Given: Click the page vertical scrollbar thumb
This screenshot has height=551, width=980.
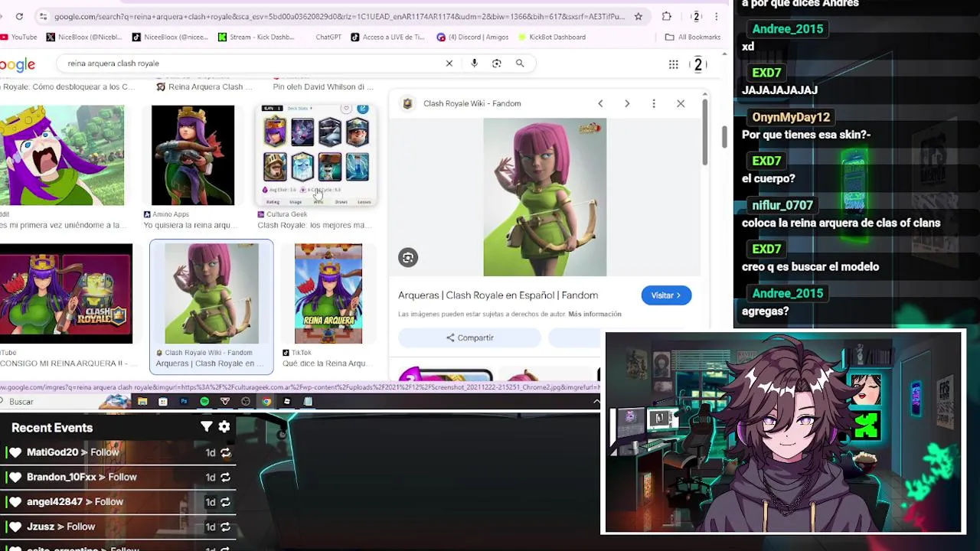Looking at the screenshot, I should [724, 138].
